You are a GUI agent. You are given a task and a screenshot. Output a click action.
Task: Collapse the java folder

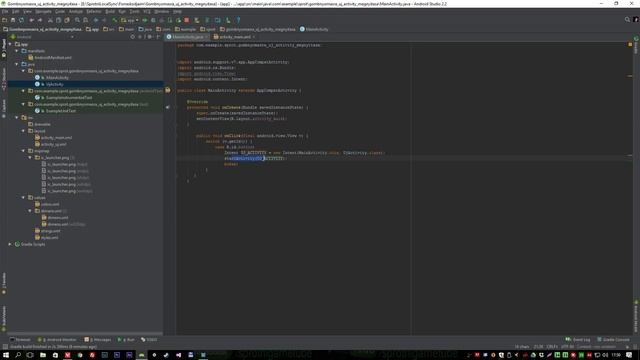click(17, 64)
